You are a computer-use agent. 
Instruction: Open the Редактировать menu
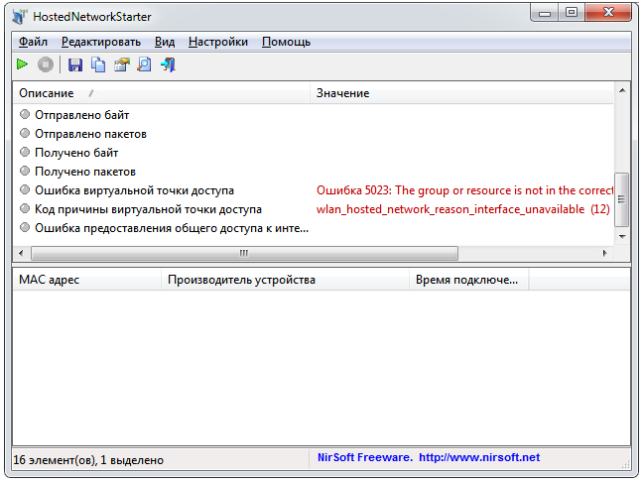(101, 42)
